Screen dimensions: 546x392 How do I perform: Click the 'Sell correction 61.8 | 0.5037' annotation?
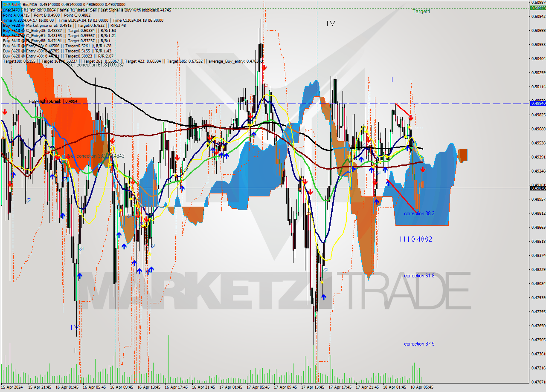[96, 65]
